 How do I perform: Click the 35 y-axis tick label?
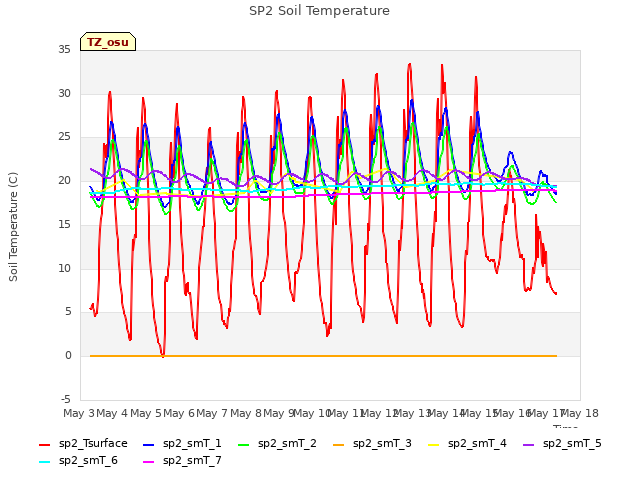click(x=64, y=50)
